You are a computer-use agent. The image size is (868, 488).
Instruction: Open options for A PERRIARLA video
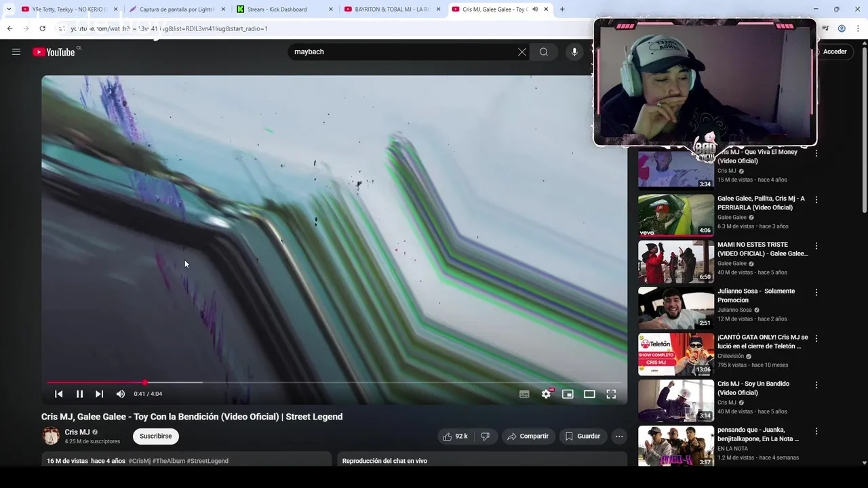(816, 200)
